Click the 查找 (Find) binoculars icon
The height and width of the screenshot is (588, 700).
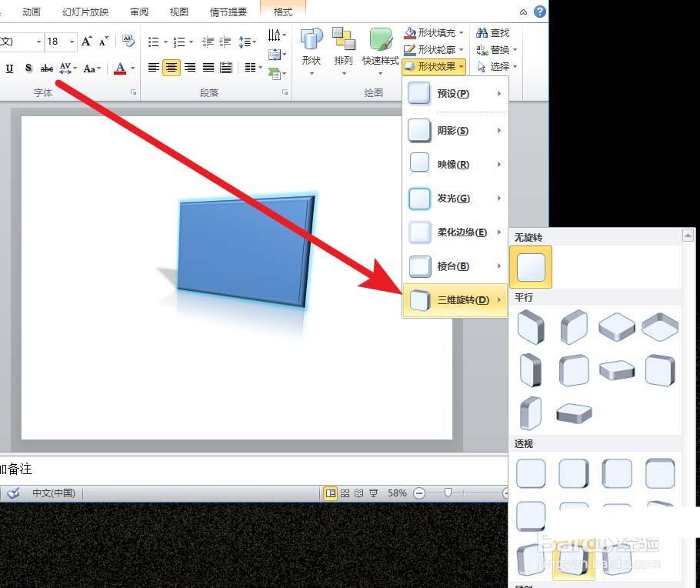tap(482, 32)
